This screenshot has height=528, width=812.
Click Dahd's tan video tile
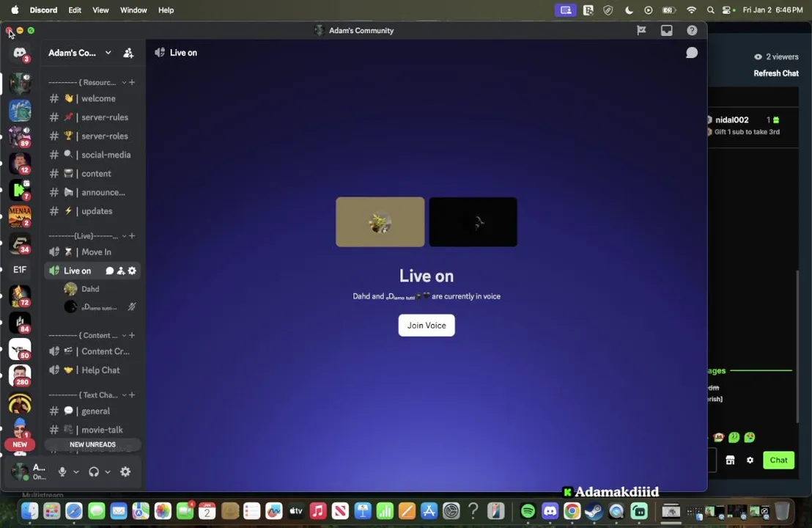(x=380, y=221)
